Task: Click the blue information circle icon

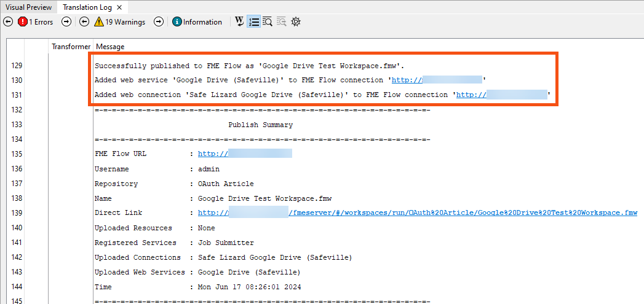Action: pyautogui.click(x=177, y=22)
